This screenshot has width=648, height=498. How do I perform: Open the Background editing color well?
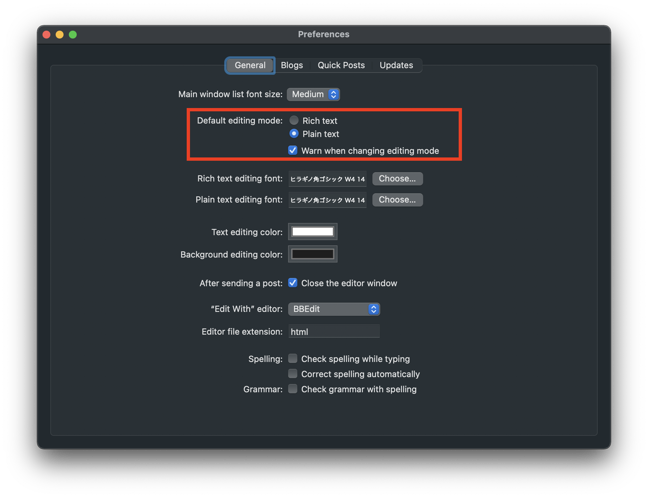tap(313, 254)
